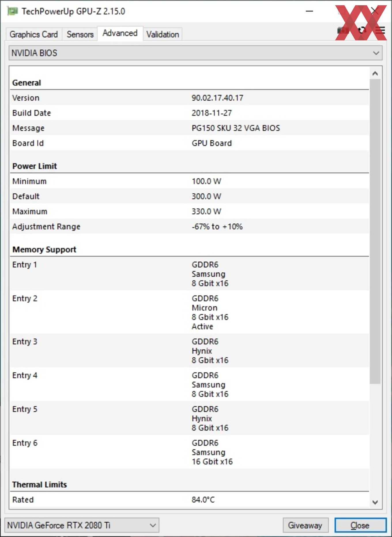Click the Message value PG150 SKU 32 VGA BIOS
This screenshot has width=392, height=537.
pyautogui.click(x=236, y=128)
